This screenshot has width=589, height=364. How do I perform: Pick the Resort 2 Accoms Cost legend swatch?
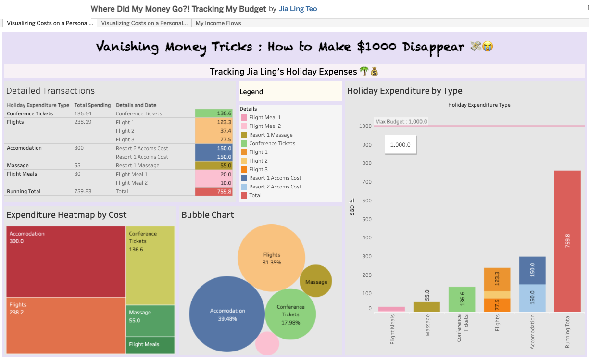(244, 187)
